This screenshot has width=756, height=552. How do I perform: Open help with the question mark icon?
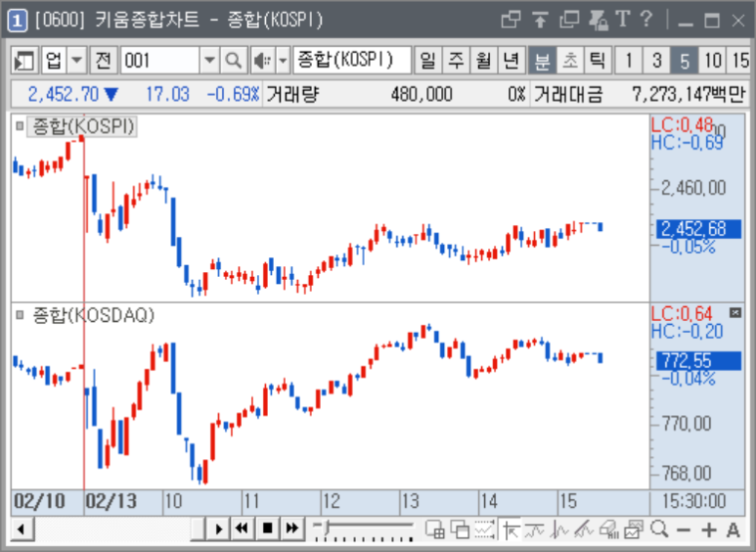pos(646,20)
